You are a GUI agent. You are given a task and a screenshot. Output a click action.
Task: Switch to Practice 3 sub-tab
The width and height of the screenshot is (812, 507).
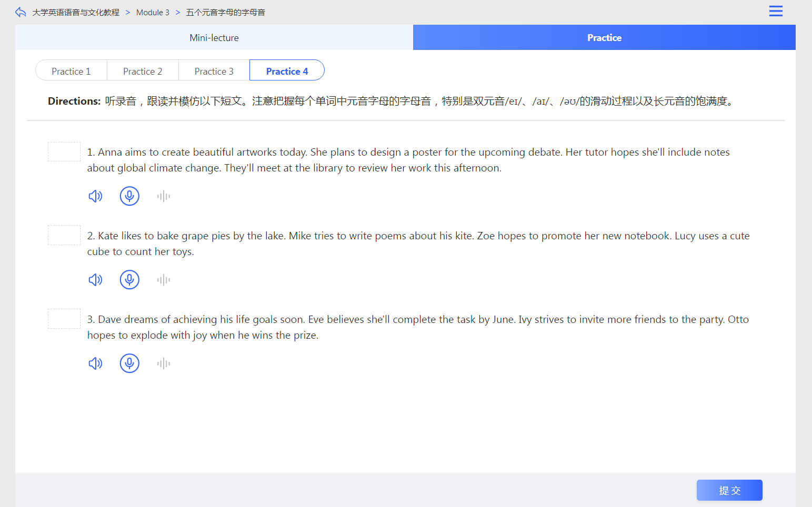tap(214, 71)
